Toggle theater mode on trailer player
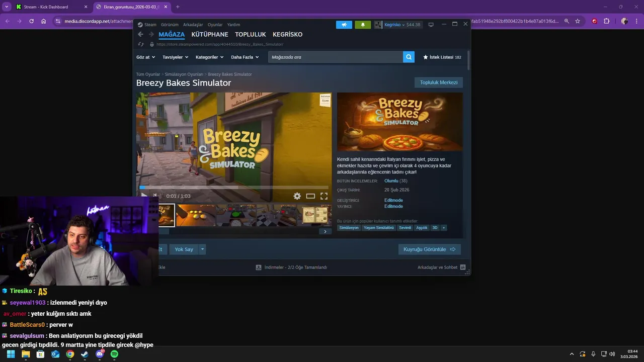This screenshot has height=362, width=644. [310, 196]
